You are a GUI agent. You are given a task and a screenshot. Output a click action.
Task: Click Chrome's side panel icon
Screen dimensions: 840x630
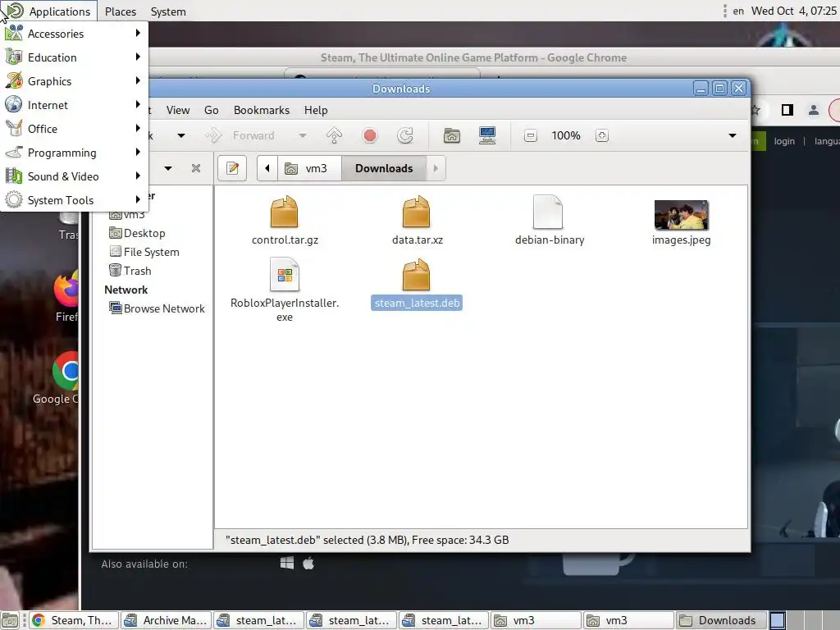pos(787,110)
